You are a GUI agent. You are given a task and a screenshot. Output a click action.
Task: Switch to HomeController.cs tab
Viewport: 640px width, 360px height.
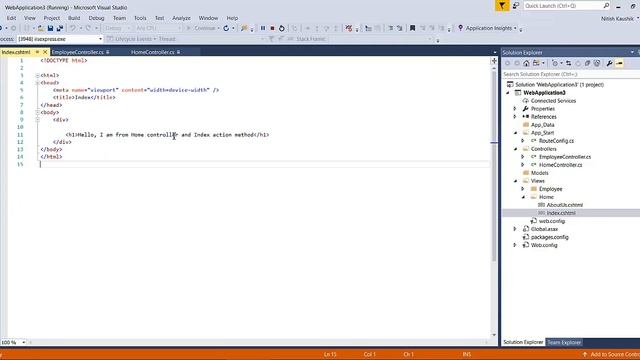(152, 52)
